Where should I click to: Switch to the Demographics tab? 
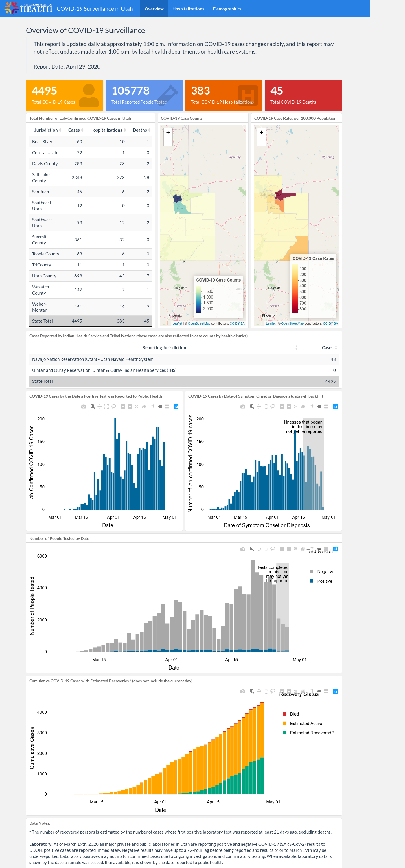click(x=227, y=9)
